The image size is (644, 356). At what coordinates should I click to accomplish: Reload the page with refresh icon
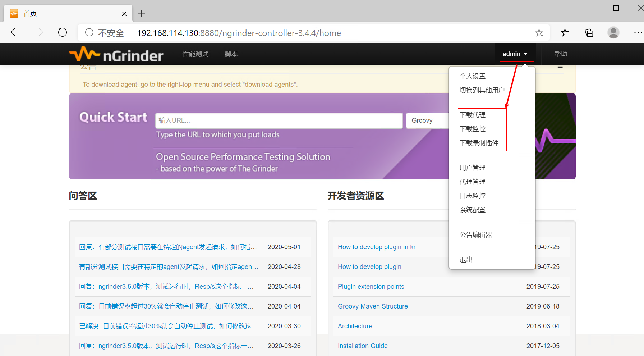(x=63, y=33)
